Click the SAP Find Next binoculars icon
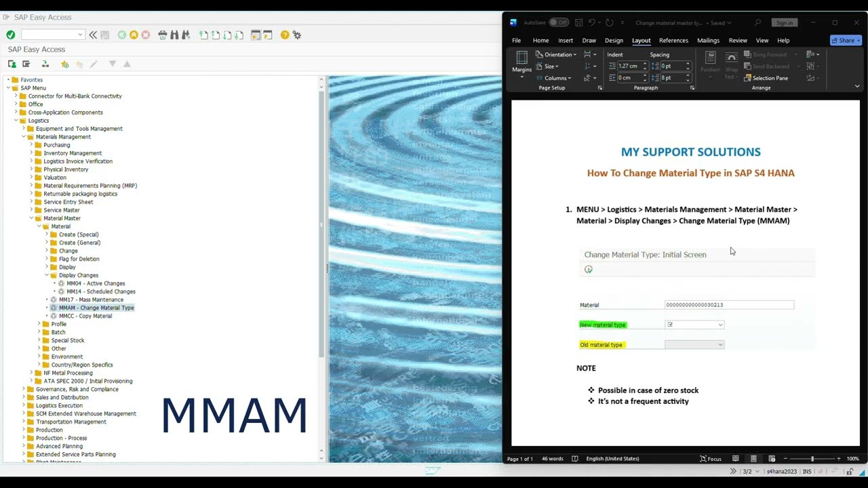The width and height of the screenshot is (868, 488). point(186,35)
